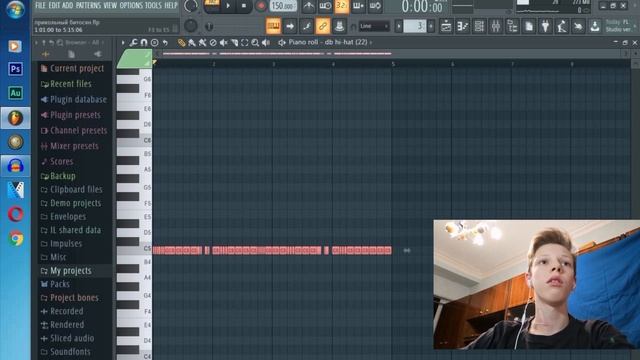The width and height of the screenshot is (640, 360).
Task: Open the mixer window
Action: (496, 26)
